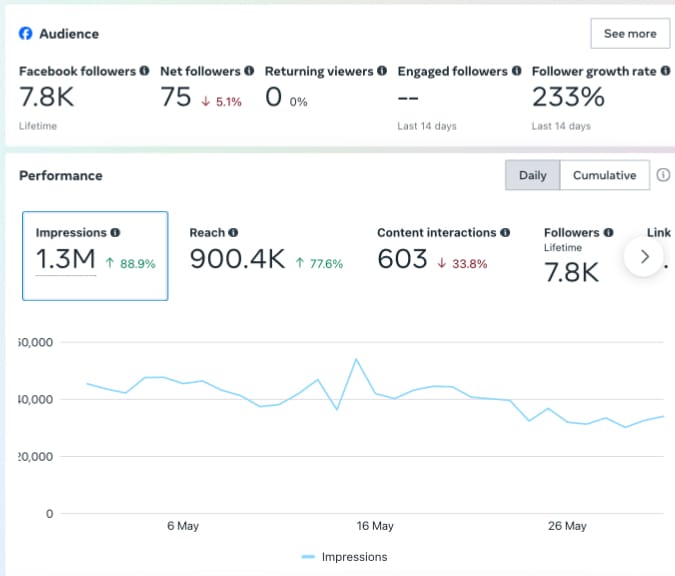
Task: Click info icon next to Impressions label
Action: [x=115, y=233]
